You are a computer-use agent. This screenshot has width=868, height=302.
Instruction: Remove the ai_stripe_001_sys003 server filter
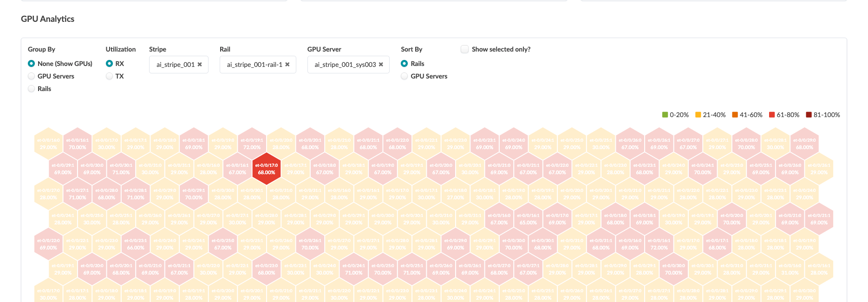[x=381, y=65]
